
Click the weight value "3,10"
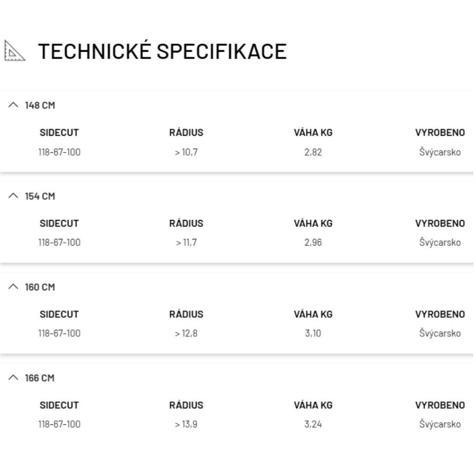coord(313,333)
